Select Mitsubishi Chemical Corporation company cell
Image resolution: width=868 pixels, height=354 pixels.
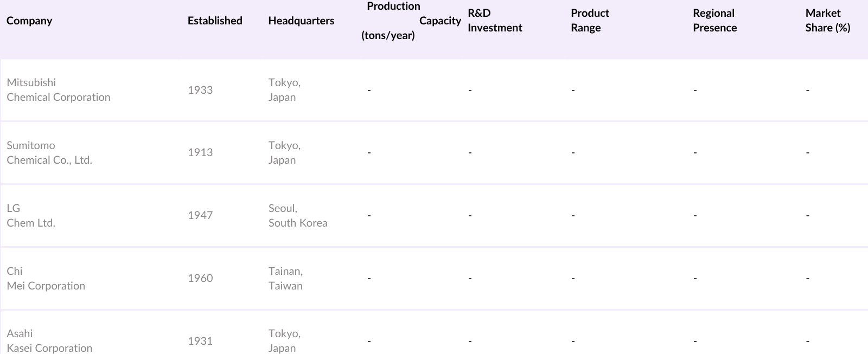59,90
